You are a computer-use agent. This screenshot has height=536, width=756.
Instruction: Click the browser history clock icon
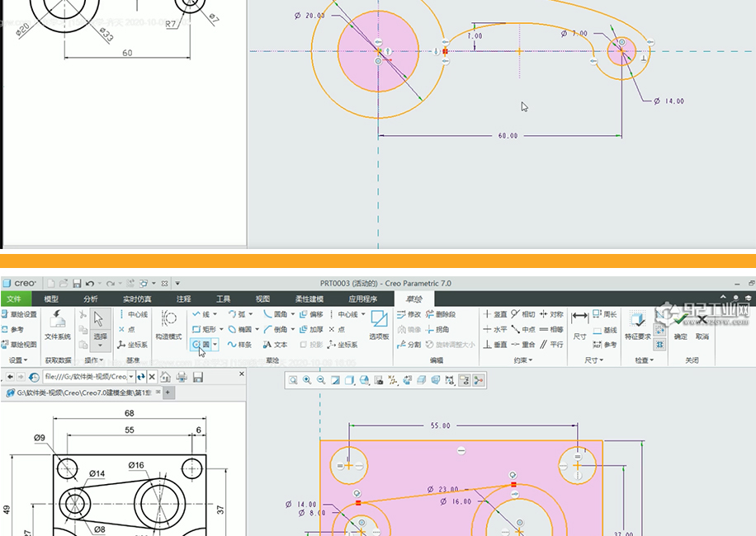coord(34,377)
